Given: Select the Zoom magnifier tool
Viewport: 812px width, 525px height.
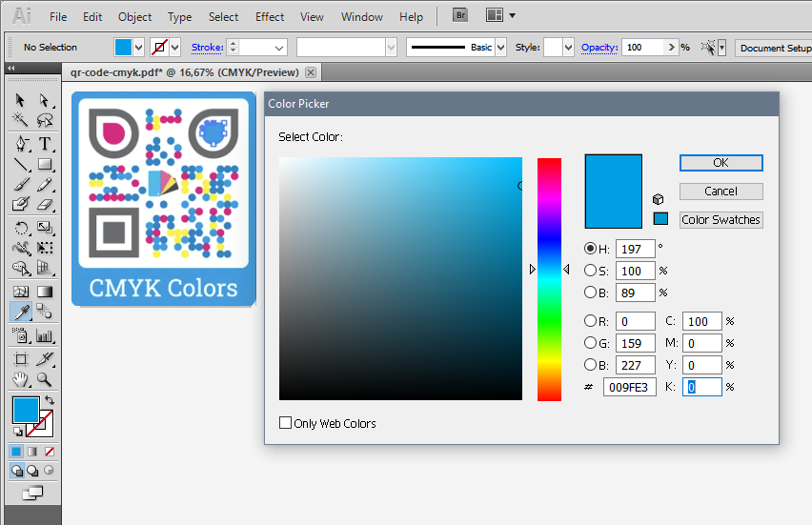Looking at the screenshot, I should (x=44, y=379).
